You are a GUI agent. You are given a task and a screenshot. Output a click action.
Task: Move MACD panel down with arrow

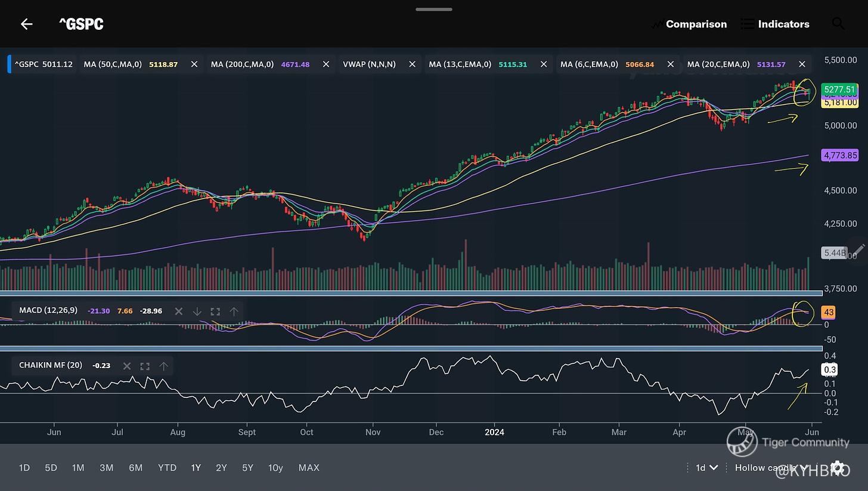[197, 311]
